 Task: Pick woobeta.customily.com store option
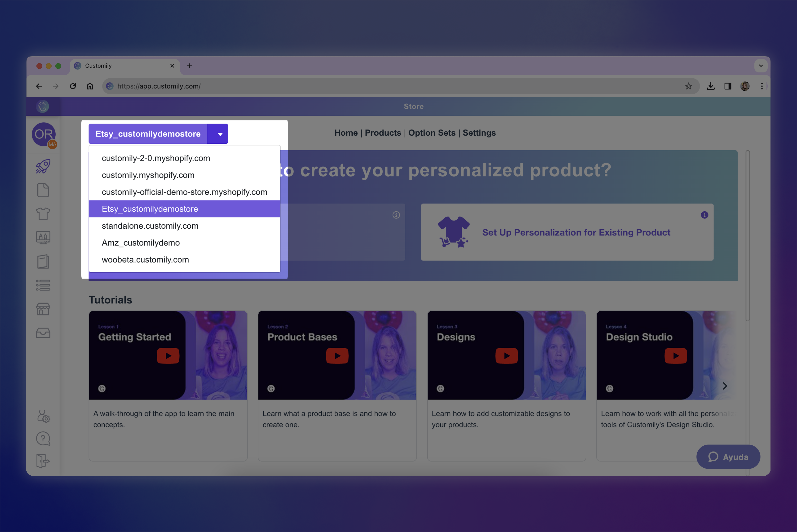(145, 260)
